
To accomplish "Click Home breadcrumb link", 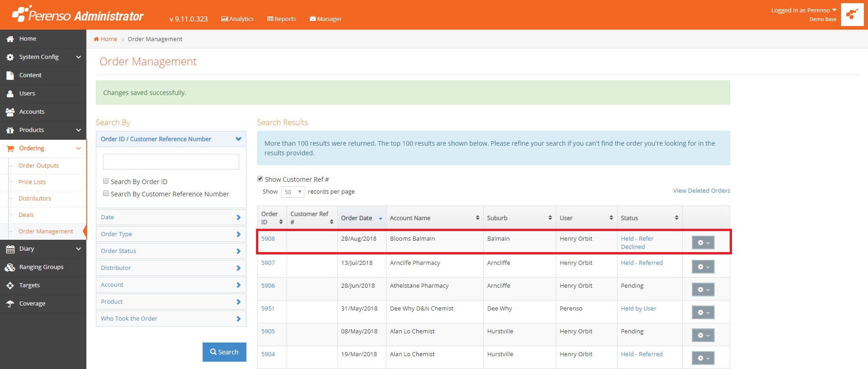I will pyautogui.click(x=105, y=39).
